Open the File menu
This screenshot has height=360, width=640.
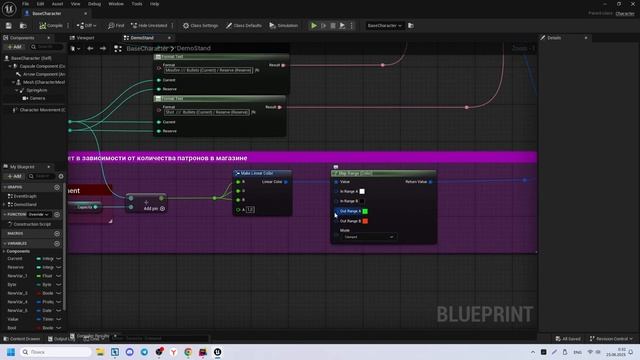(x=25, y=4)
